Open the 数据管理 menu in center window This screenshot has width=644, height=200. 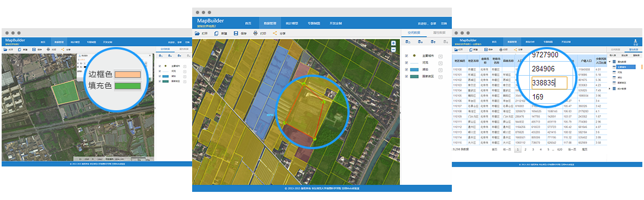pyautogui.click(x=270, y=23)
